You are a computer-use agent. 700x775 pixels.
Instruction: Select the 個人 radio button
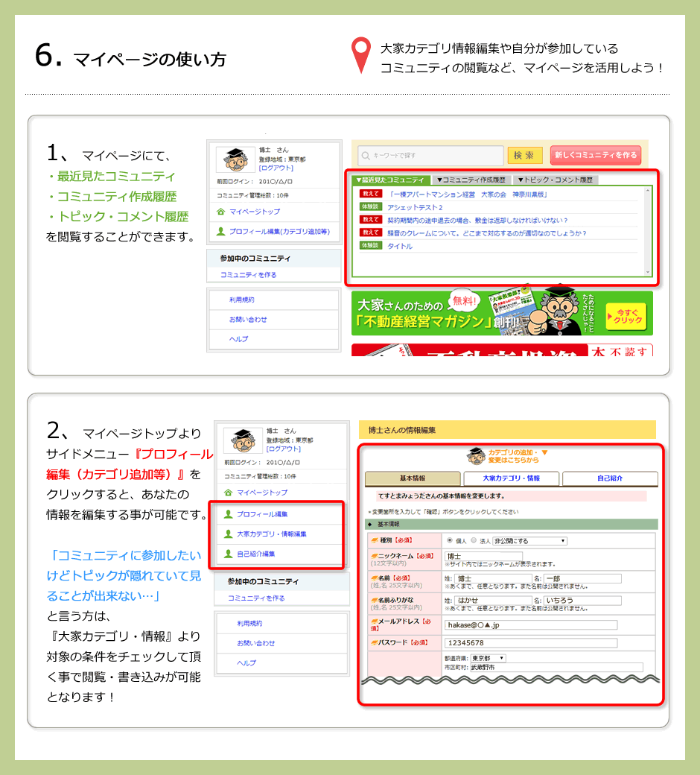tap(449, 540)
